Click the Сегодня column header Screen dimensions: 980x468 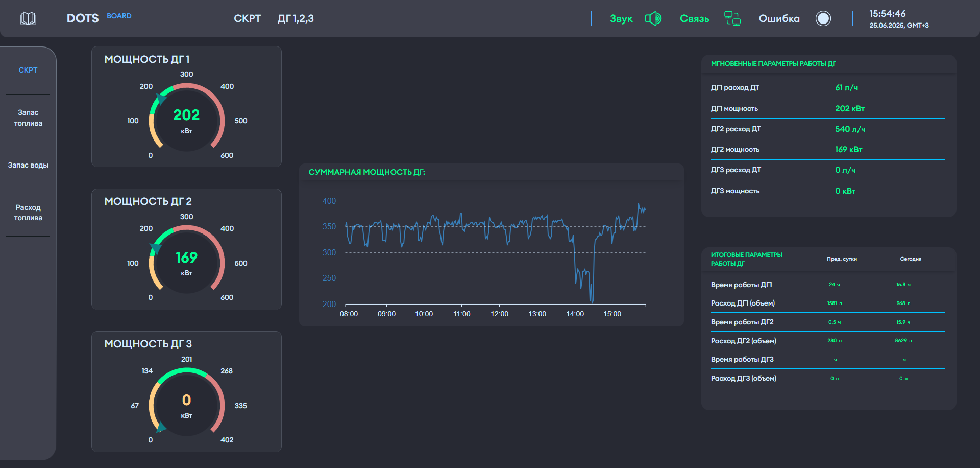[x=911, y=259]
